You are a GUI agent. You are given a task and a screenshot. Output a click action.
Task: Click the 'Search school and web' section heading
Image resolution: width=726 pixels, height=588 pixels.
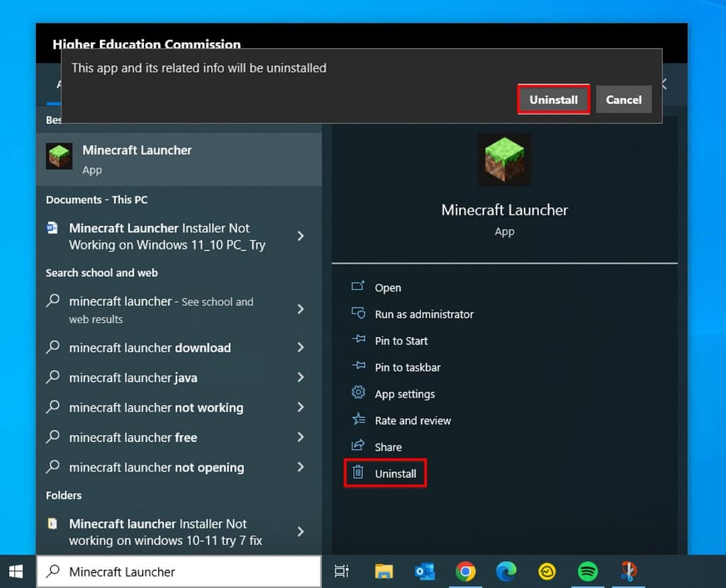tap(102, 273)
